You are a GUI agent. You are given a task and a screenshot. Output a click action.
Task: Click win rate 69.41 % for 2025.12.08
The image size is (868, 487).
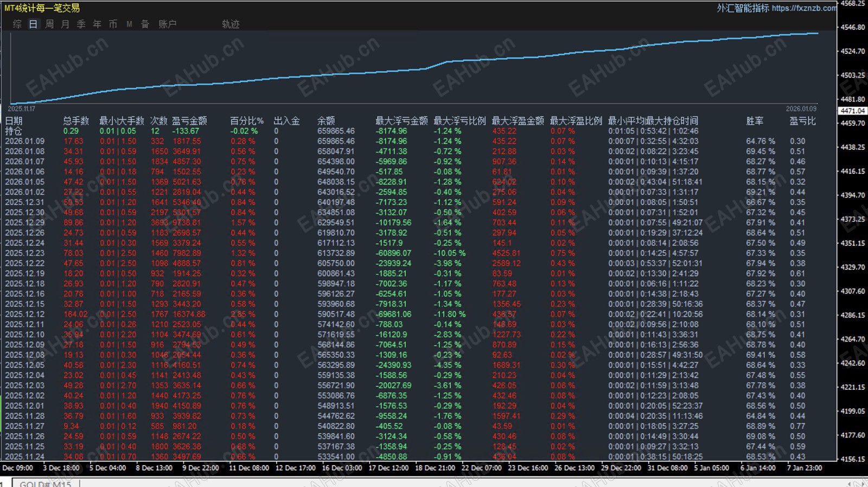(x=761, y=355)
